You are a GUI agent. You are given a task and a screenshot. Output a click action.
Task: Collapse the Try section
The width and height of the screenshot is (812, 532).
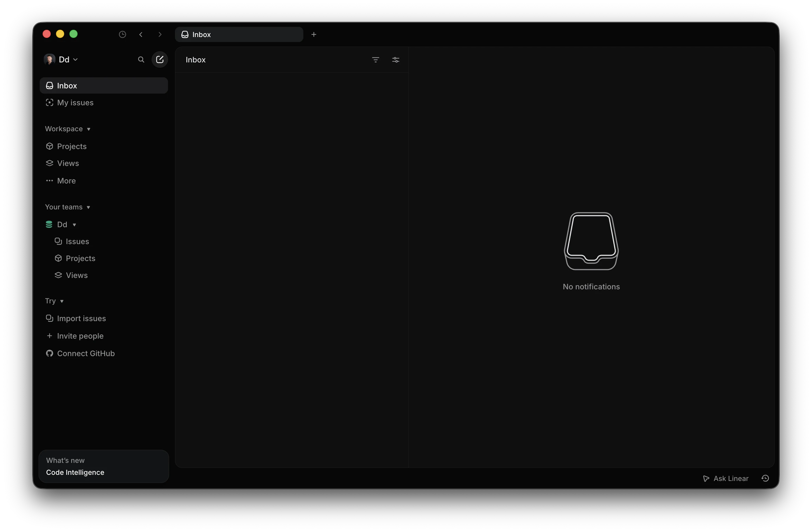pyautogui.click(x=55, y=301)
